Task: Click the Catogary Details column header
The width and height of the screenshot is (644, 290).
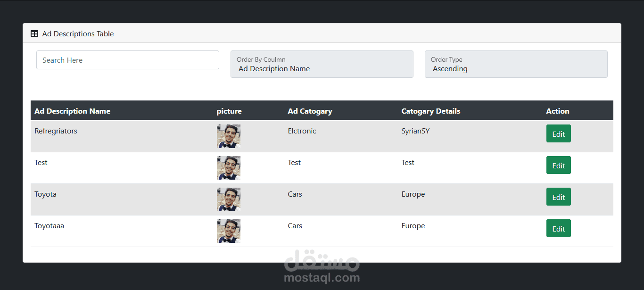Action: (x=430, y=111)
